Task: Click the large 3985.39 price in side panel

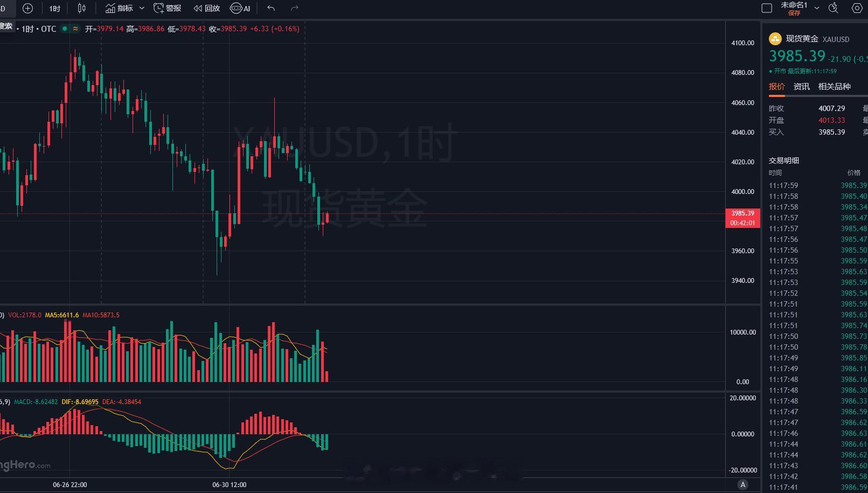Action: (797, 56)
